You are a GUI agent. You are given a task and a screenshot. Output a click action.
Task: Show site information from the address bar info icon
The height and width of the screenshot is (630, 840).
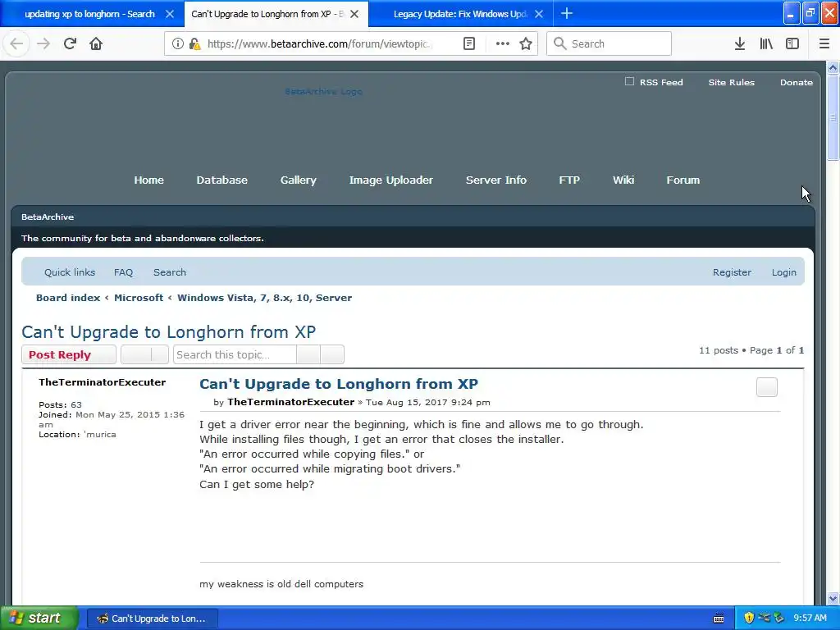pyautogui.click(x=178, y=43)
